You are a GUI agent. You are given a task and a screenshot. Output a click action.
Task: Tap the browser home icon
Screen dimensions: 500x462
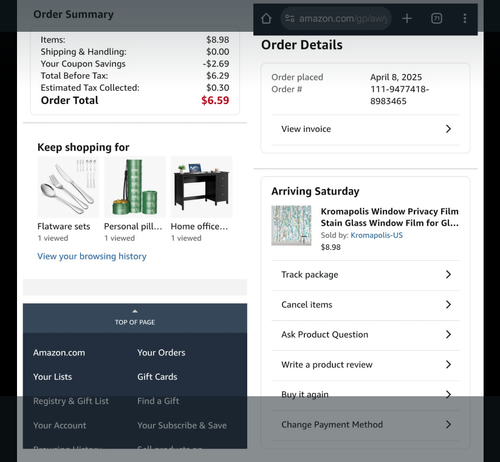(x=266, y=18)
